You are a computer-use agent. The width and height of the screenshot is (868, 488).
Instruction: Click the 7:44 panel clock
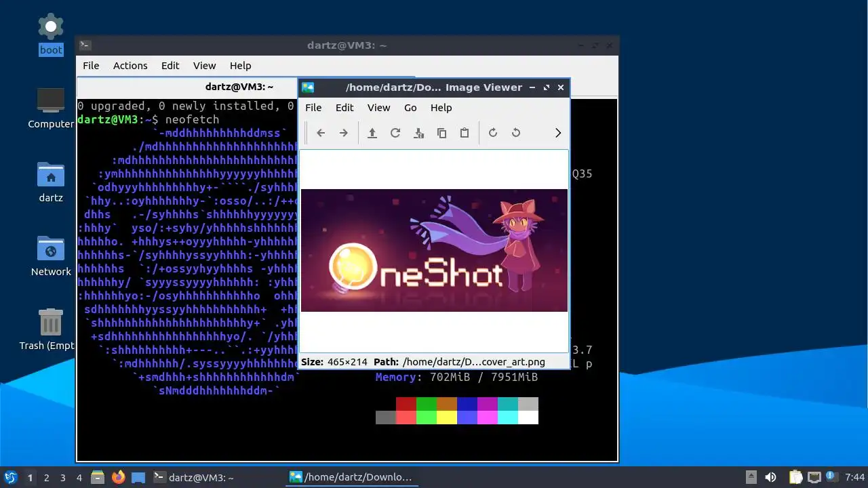pos(855,477)
